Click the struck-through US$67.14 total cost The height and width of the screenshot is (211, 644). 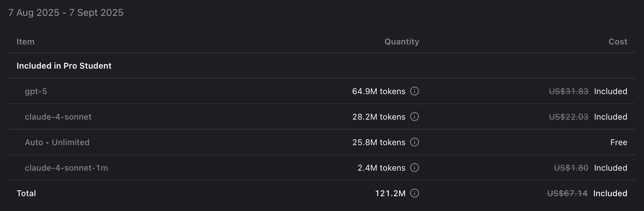(567, 193)
